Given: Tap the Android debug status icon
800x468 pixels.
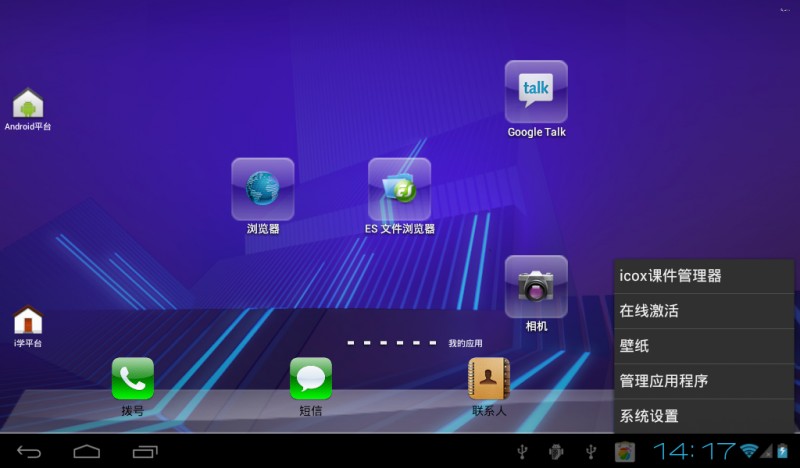Looking at the screenshot, I should [556, 452].
